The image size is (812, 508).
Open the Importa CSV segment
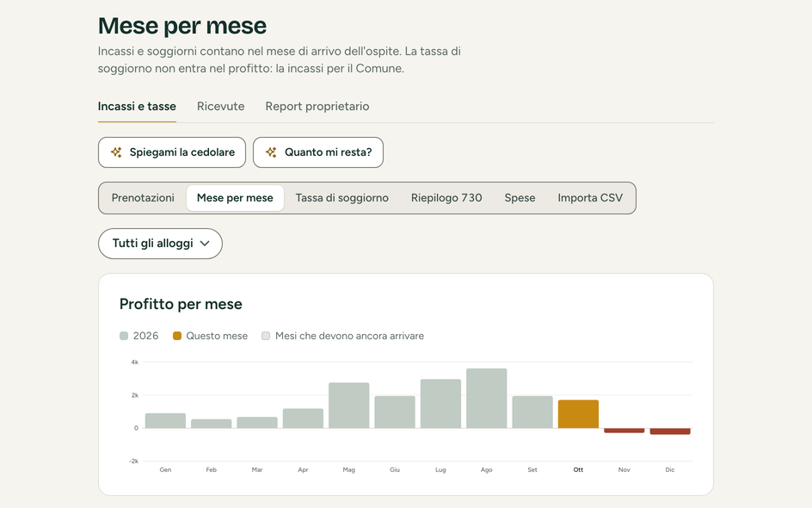coord(590,198)
